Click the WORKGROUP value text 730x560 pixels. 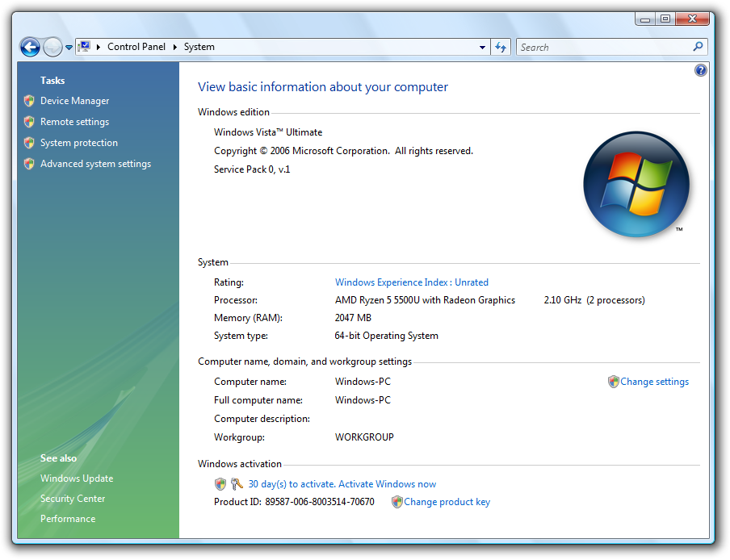point(364,437)
